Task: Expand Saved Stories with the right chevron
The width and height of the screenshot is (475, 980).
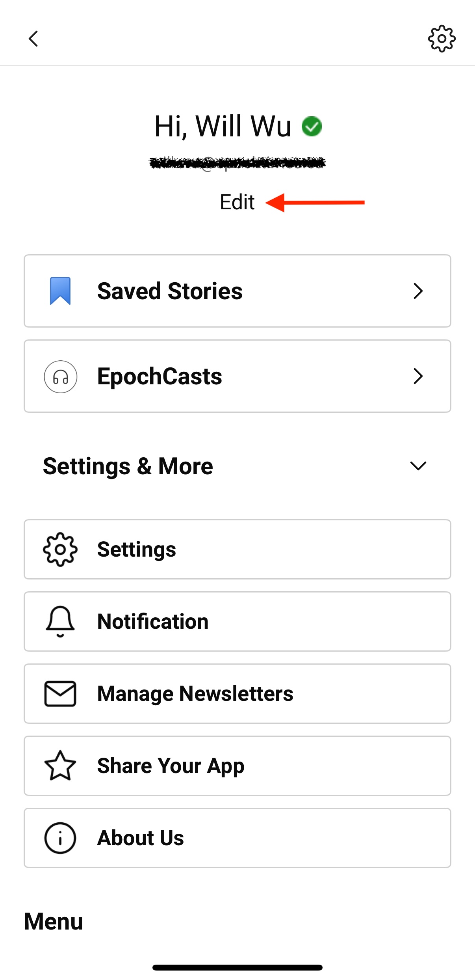Action: 418,291
